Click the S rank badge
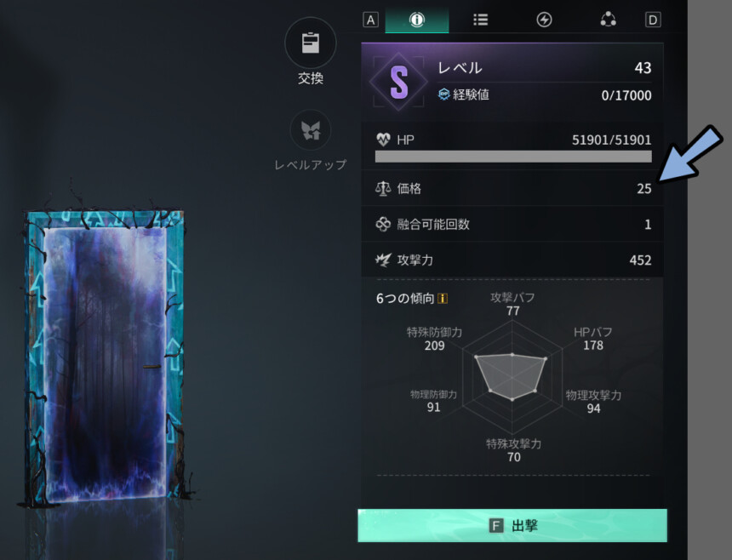The width and height of the screenshot is (732, 560). coord(398,83)
